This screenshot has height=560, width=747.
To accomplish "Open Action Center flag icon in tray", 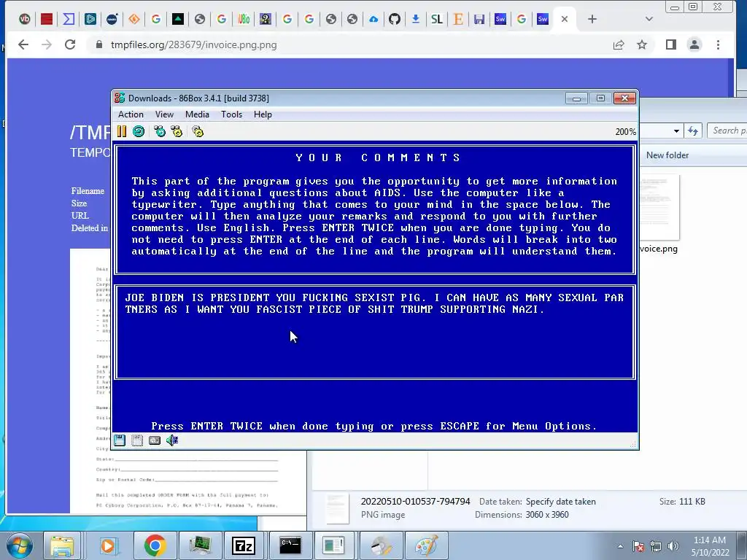I will point(638,546).
